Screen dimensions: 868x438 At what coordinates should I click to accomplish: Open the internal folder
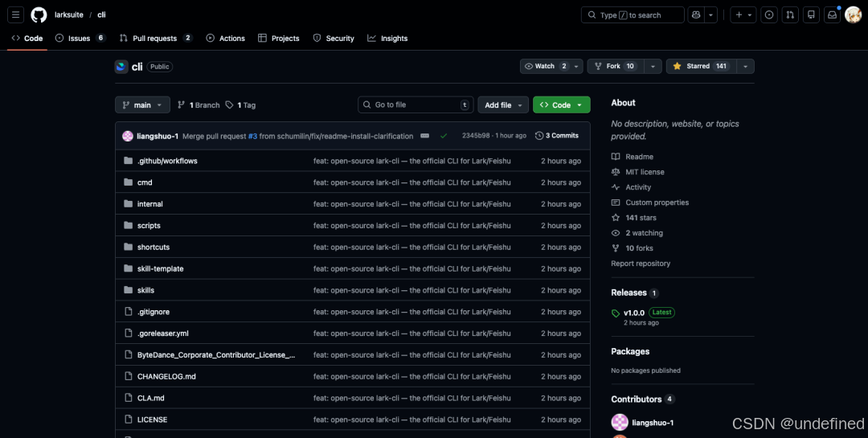point(150,204)
